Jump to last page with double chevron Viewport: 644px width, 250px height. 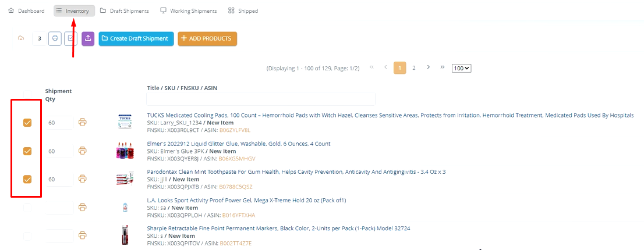443,67
